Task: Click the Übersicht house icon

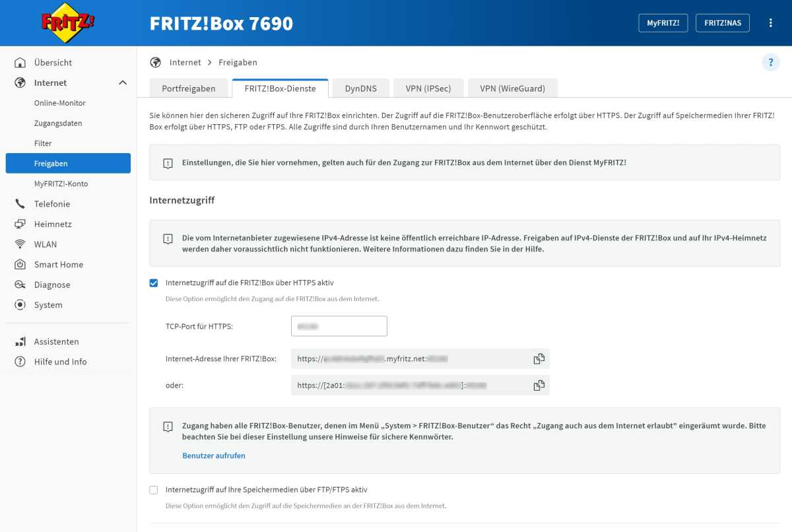Action: pos(20,63)
